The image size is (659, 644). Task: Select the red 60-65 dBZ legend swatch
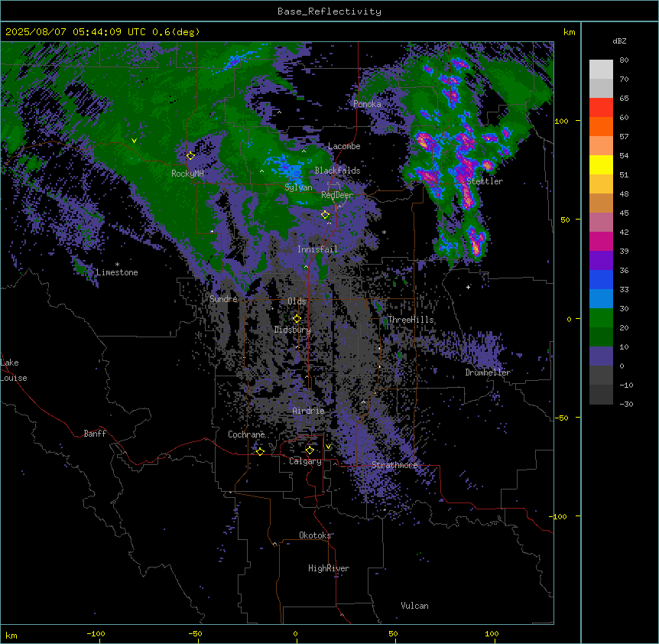pyautogui.click(x=601, y=108)
